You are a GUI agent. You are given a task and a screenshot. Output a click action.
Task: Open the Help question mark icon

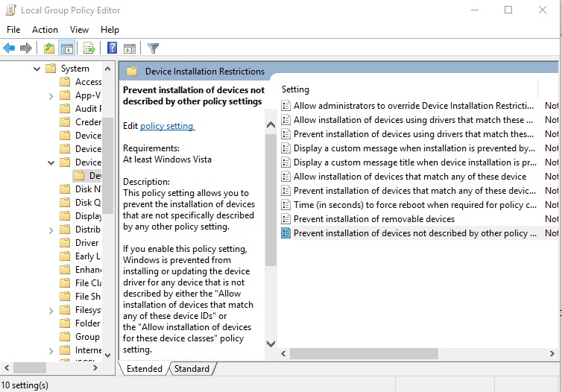pos(113,48)
